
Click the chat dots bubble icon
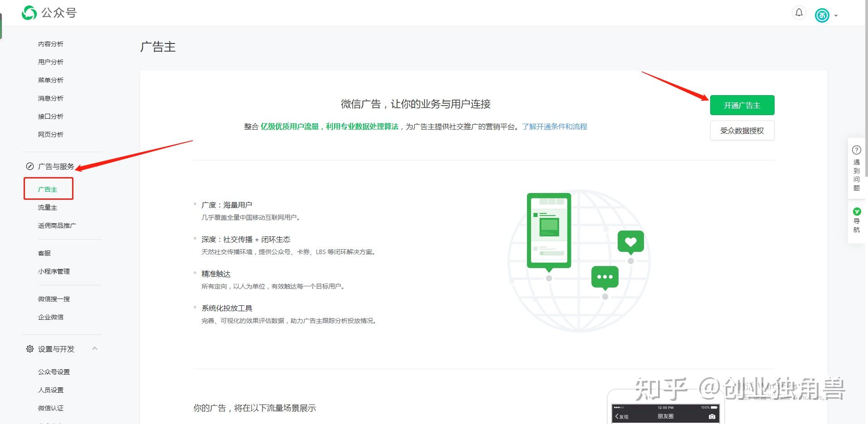[x=605, y=277]
